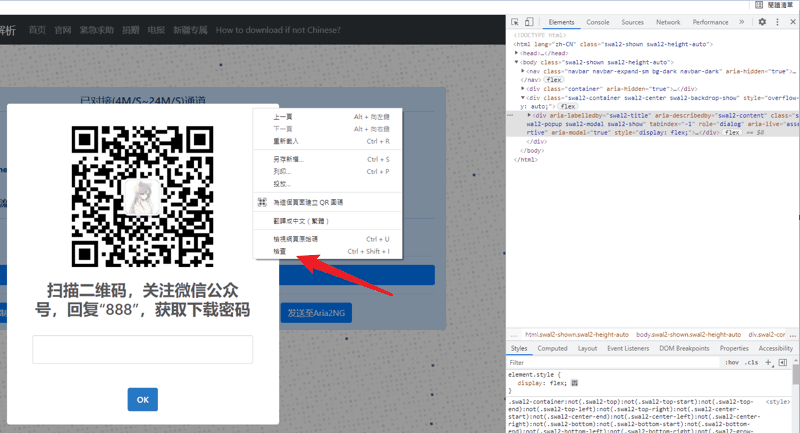Select html.swal2-shown breadcrumb in DOM path
Screen dimensions: 800x433
coord(577,335)
